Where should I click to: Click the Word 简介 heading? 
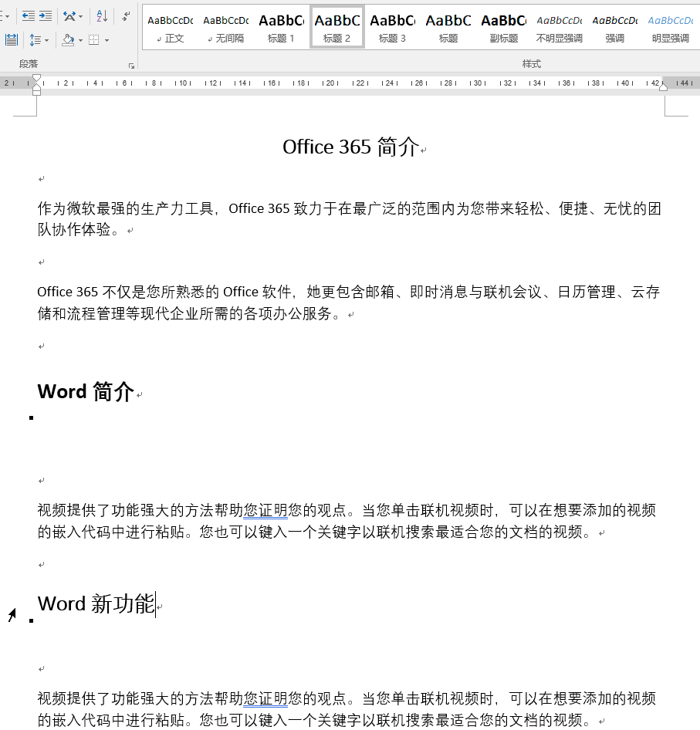[86, 391]
